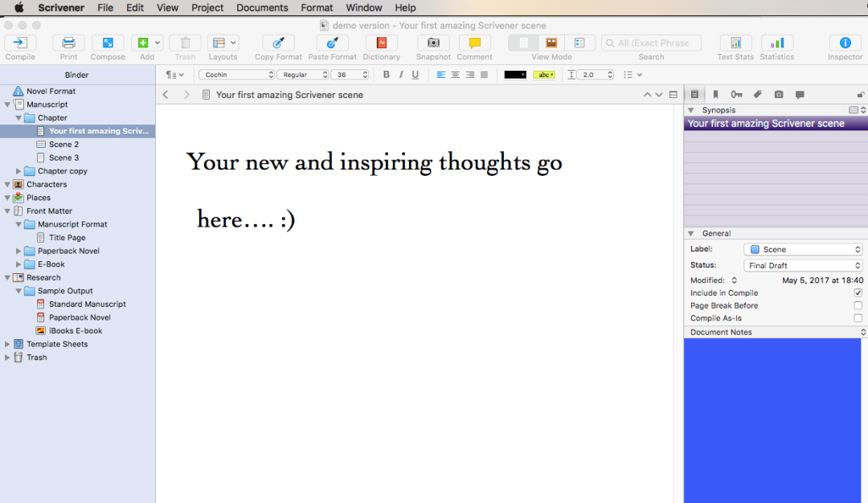Go to previous document arrow

coord(647,95)
